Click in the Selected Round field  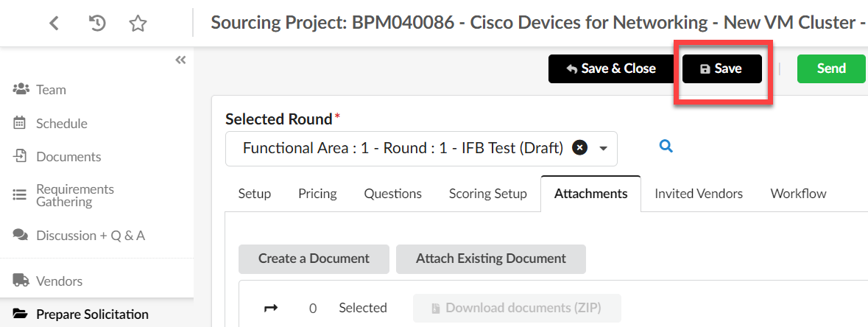point(421,149)
